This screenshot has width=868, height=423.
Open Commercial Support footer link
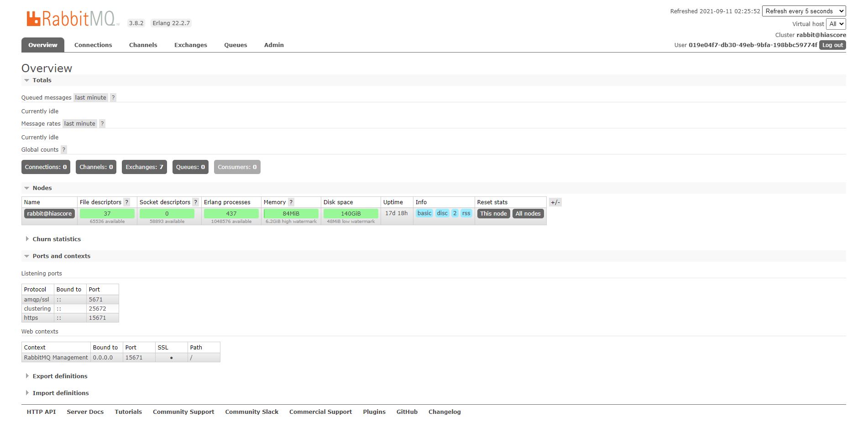321,412
